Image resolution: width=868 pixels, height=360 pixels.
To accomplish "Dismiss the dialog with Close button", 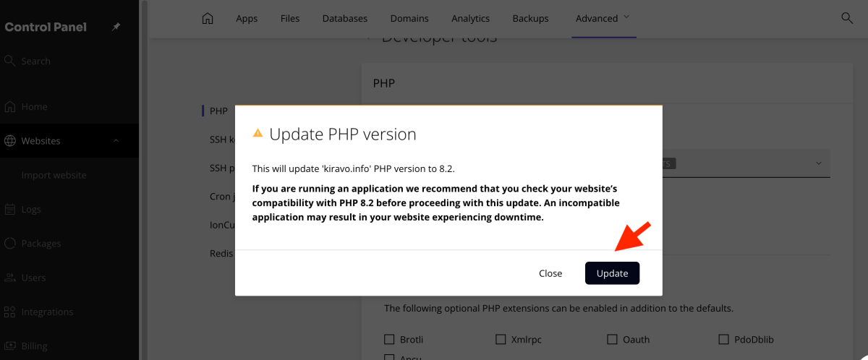I will 550,273.
